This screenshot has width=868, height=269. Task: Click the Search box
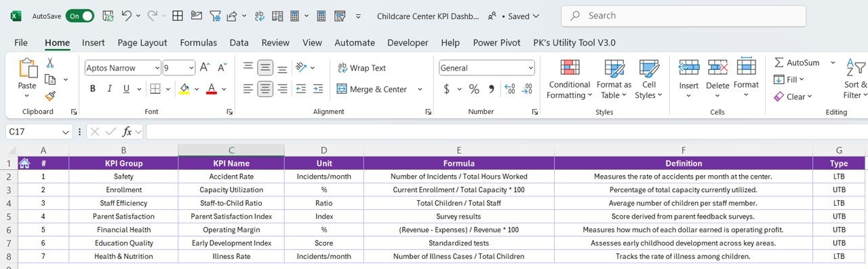tap(684, 16)
